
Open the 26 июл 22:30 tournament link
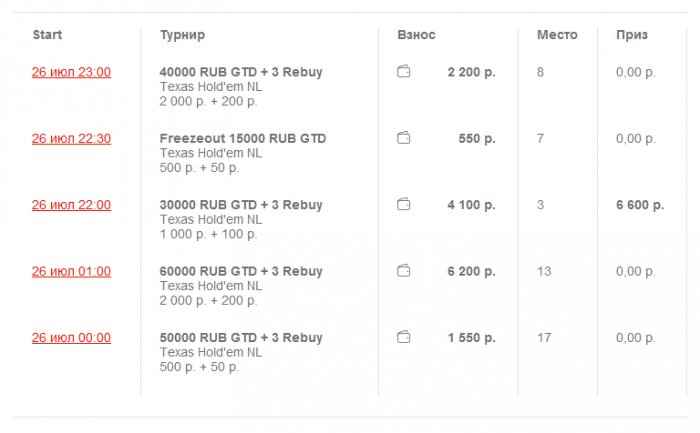tap(71, 138)
